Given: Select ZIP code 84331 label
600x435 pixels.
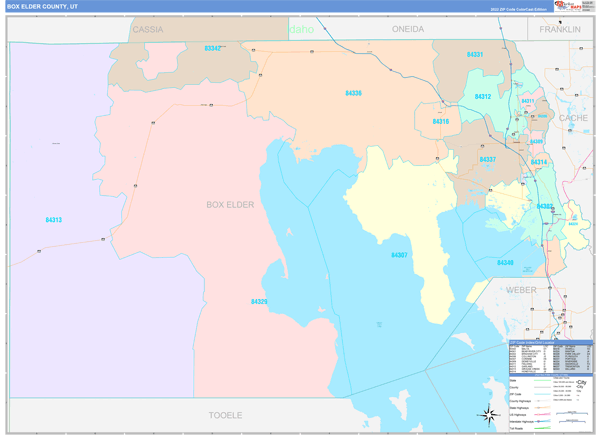Looking at the screenshot, I should 474,54.
